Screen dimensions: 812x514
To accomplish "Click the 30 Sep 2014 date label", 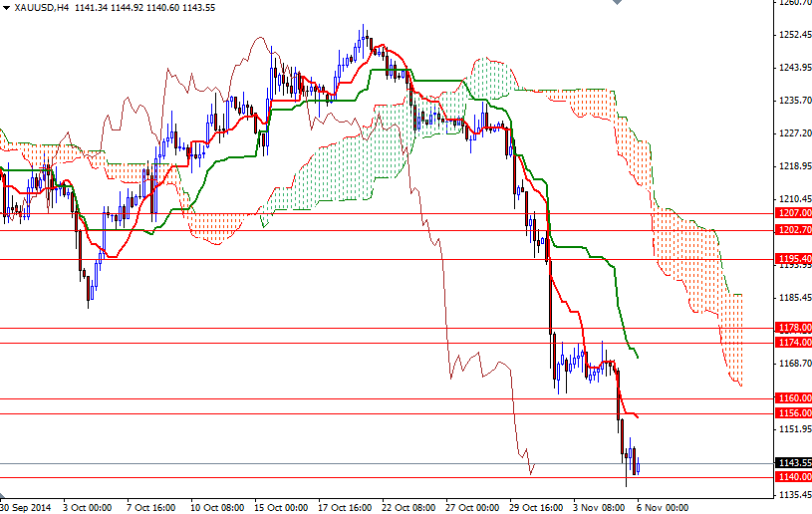I will click(27, 506).
